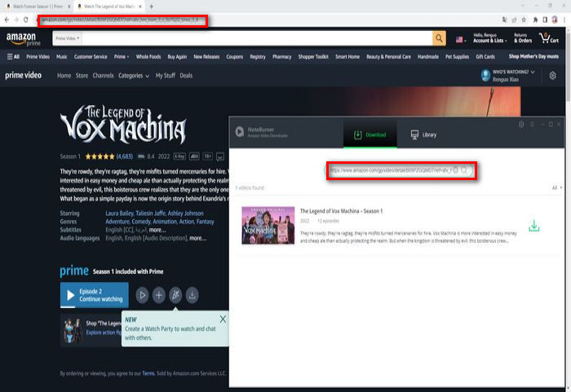Open NoteBurner All filter dropdown
Screen dimensions: 571x392
[x=557, y=187]
